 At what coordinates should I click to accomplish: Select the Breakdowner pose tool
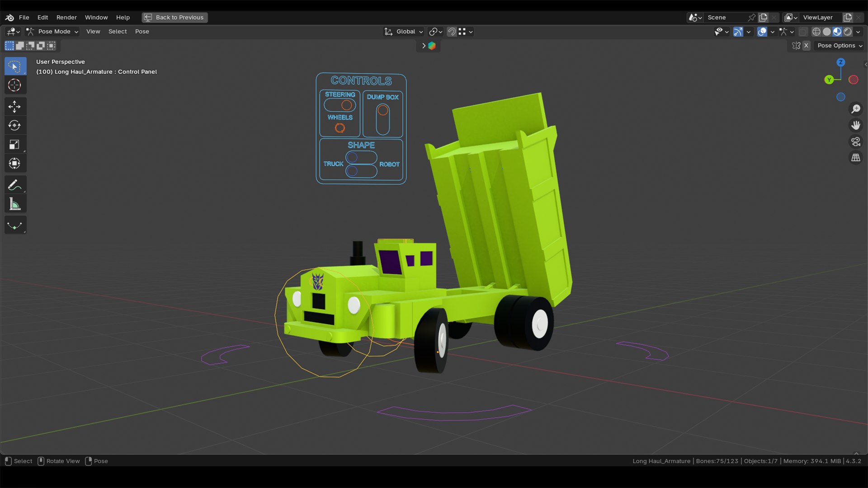point(15,225)
